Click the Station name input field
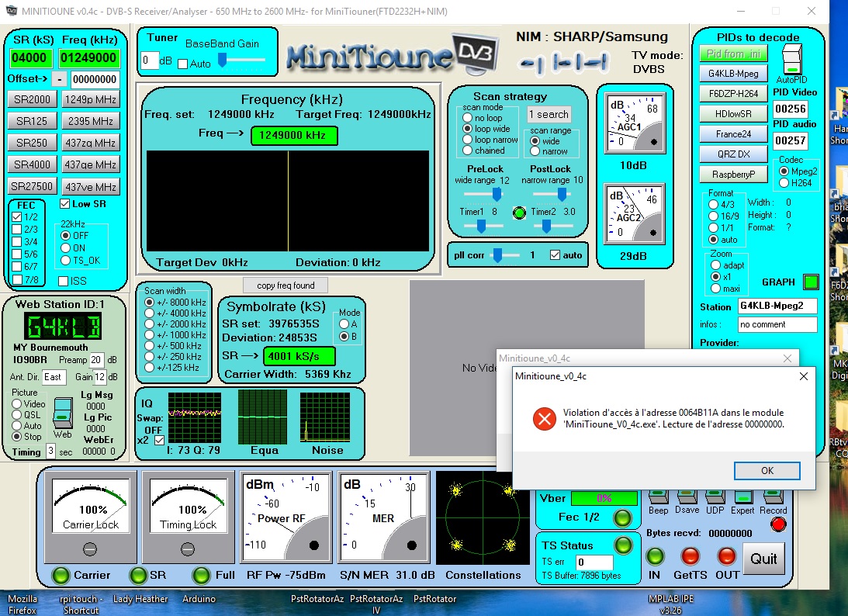Image resolution: width=848 pixels, height=616 pixels. pyautogui.click(x=777, y=306)
